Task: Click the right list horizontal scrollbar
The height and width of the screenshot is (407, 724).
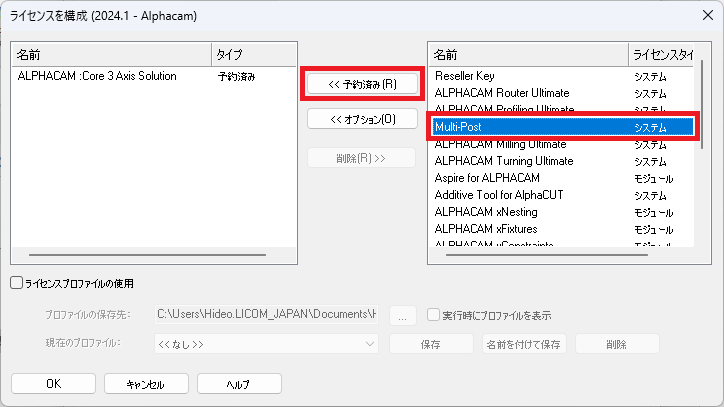Action: (547, 255)
